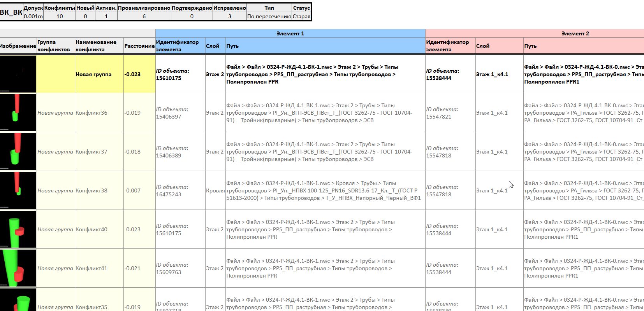
Task: Click Слой header under Элемент 1
Action: point(215,46)
